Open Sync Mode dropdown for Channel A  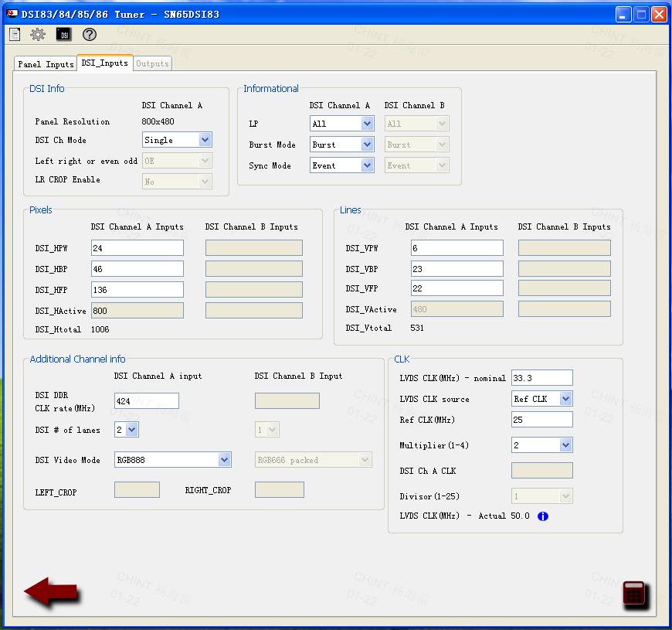[341, 165]
